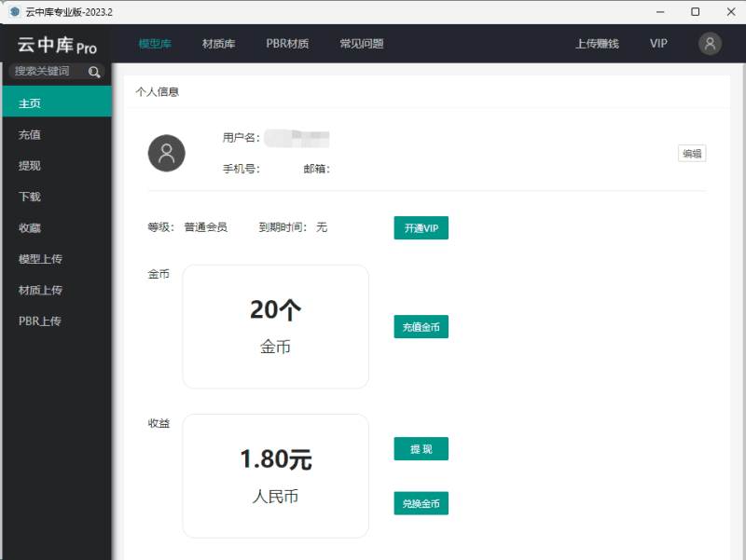Viewport: 746px width, 560px height.
Task: Open the PBR材质 section
Action: [286, 43]
